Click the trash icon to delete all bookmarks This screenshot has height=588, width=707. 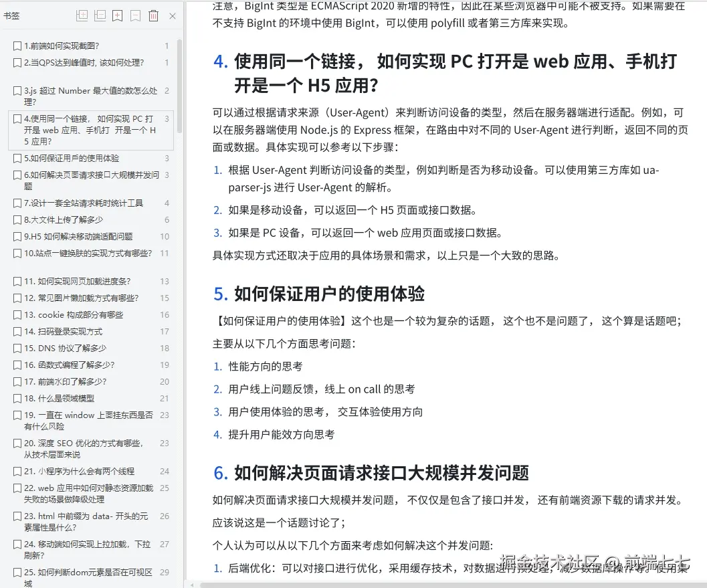coord(153,15)
